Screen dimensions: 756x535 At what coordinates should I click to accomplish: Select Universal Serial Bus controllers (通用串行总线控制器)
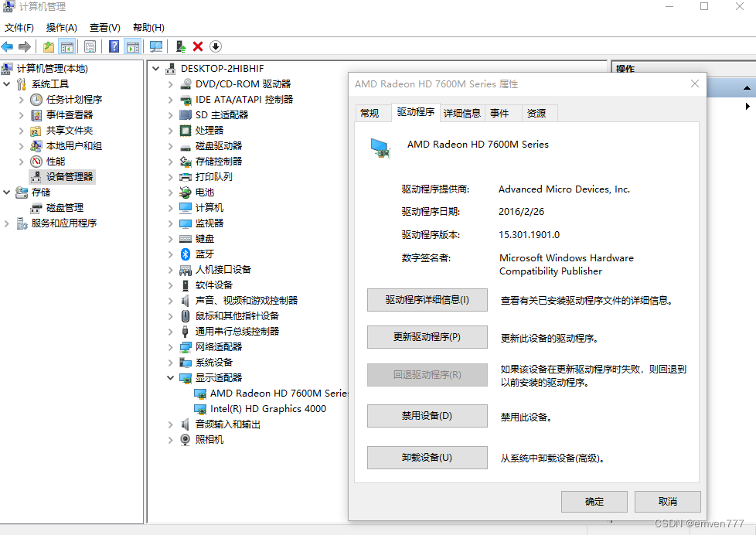coord(237,332)
